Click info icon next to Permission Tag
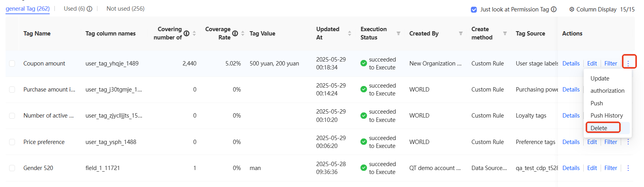 tap(554, 9)
